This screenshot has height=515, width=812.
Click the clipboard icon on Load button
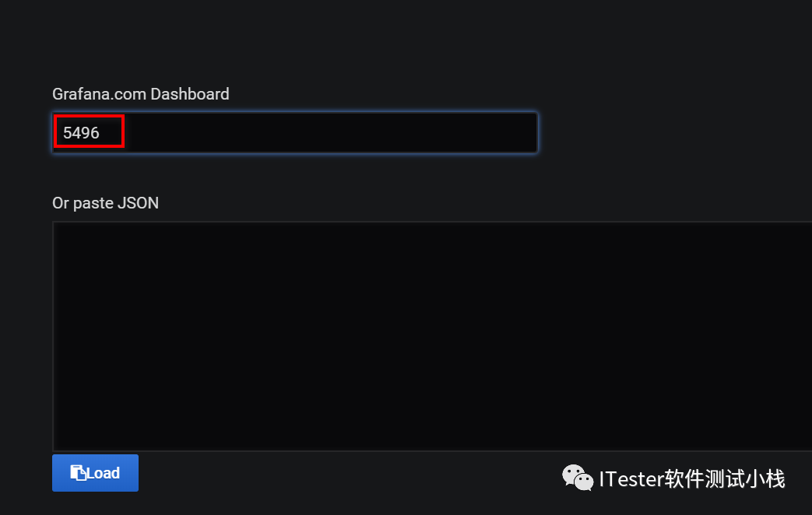78,473
